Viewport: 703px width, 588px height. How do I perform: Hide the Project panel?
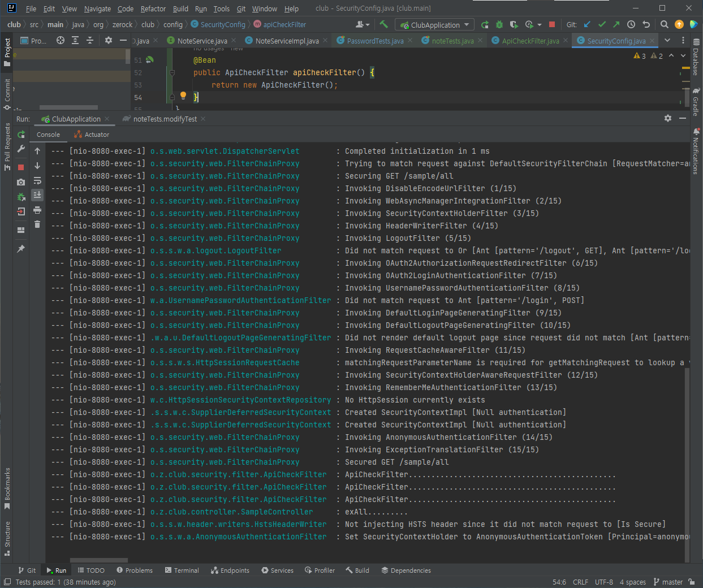point(123,40)
